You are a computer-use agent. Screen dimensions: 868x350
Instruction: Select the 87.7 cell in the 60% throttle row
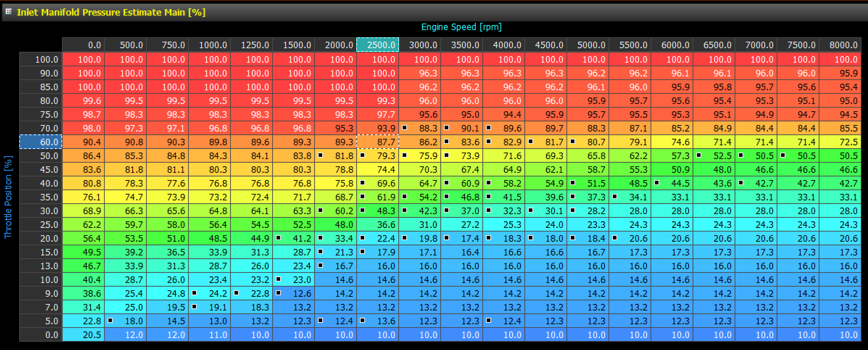[x=378, y=142]
